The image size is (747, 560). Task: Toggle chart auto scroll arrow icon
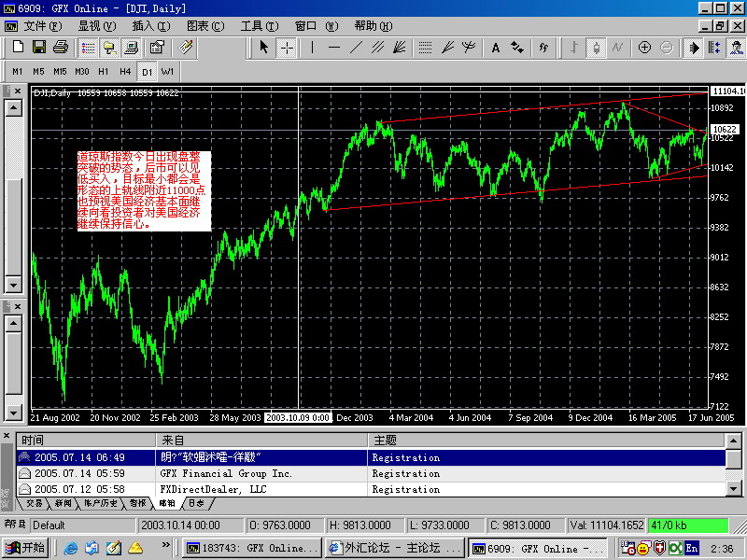click(x=693, y=48)
